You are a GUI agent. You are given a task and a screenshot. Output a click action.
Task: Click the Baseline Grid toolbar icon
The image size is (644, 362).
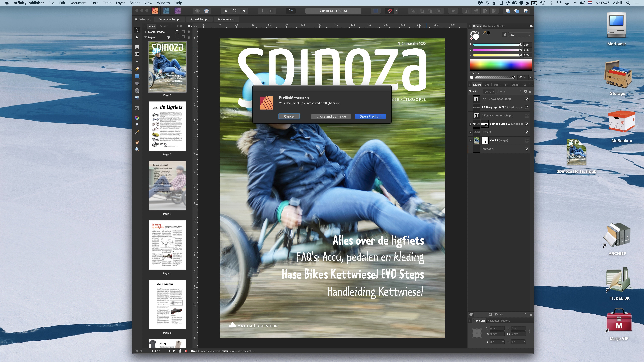[375, 11]
